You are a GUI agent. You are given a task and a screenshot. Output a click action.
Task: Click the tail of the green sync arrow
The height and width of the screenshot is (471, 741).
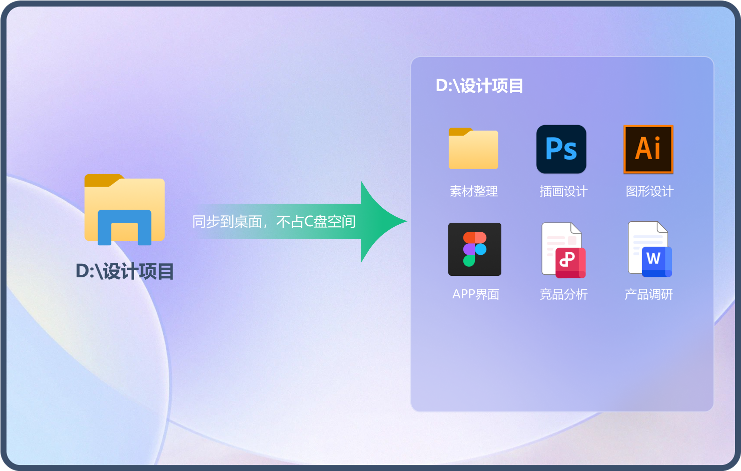[x=200, y=222]
